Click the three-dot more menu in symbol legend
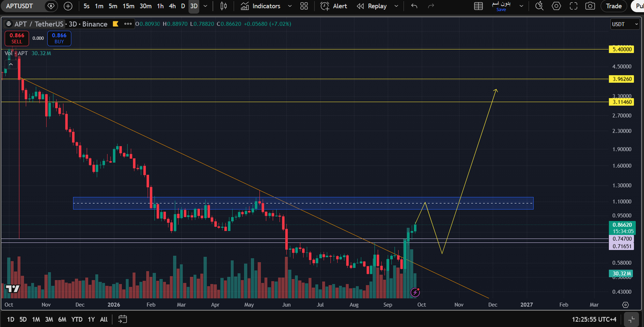Image resolution: width=644 pixels, height=327 pixels. [129, 25]
